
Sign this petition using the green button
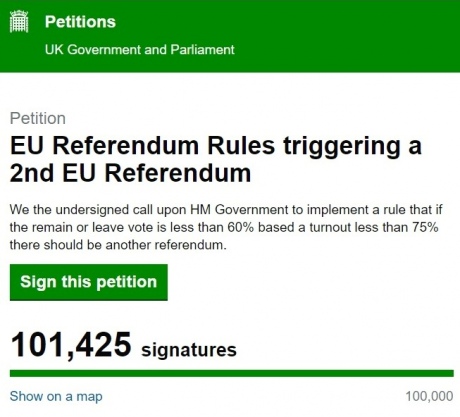(x=89, y=282)
